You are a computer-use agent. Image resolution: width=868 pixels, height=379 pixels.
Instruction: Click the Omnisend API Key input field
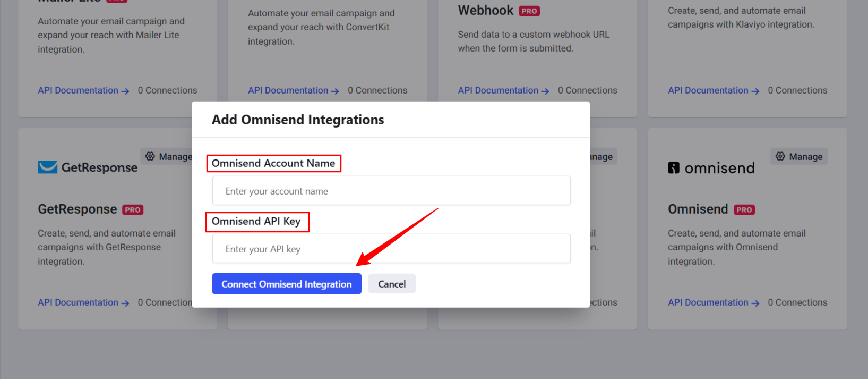(391, 249)
